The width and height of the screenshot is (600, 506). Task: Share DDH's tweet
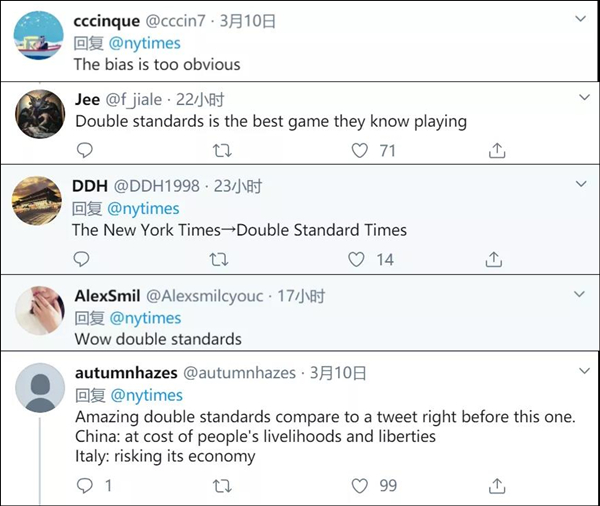[x=493, y=259]
